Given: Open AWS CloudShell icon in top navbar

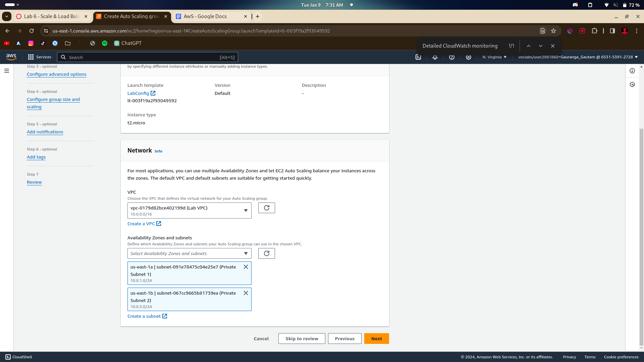Looking at the screenshot, I should point(418,57).
